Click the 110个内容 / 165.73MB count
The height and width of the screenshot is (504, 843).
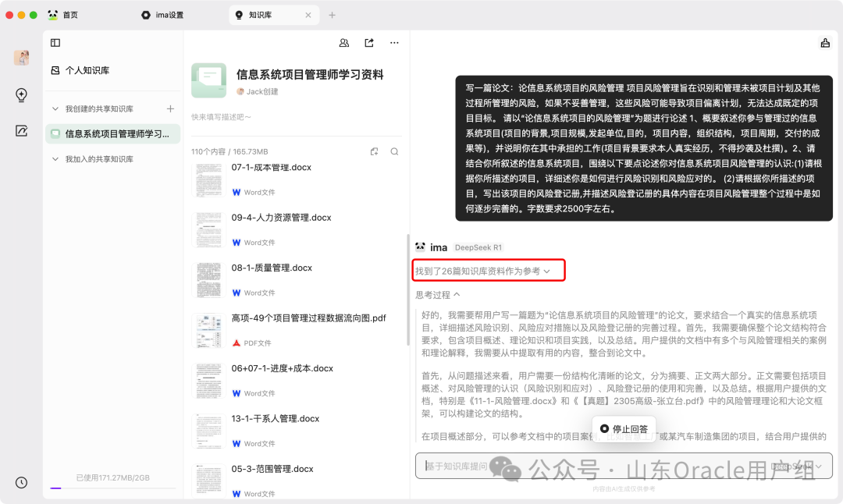(x=229, y=151)
